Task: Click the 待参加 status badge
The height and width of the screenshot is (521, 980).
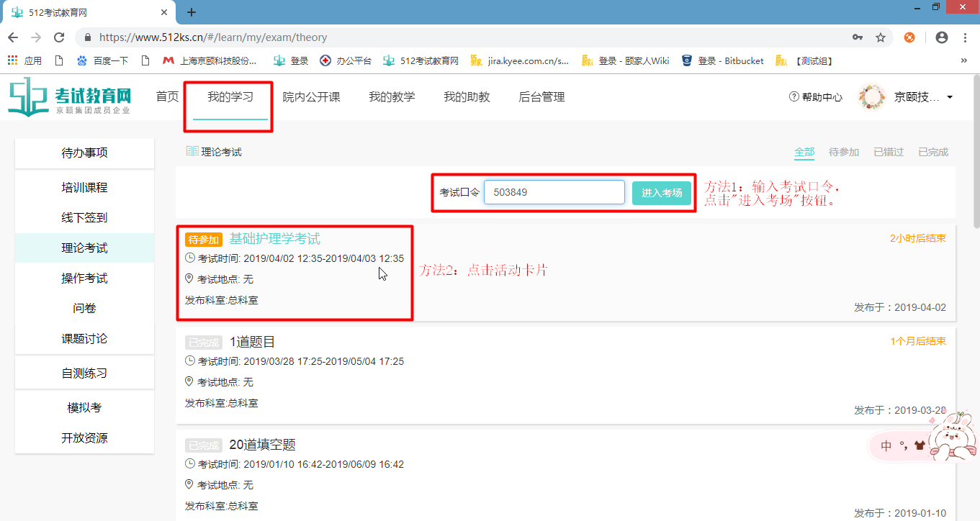Action: (204, 240)
